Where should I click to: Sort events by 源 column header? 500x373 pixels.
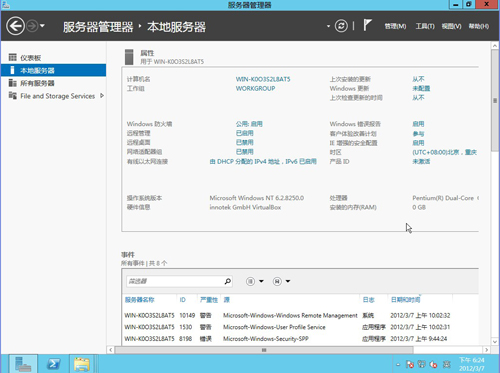coord(227,300)
